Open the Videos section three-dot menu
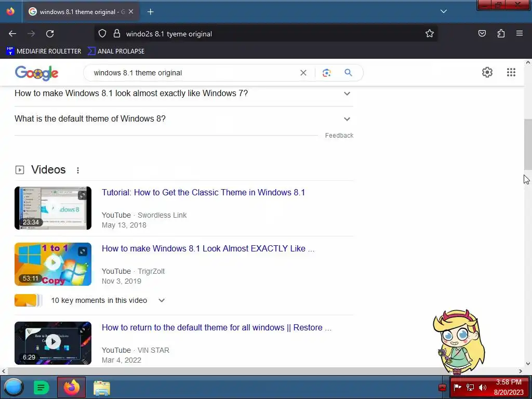Screen dimensions: 532x399 pyautogui.click(x=78, y=170)
